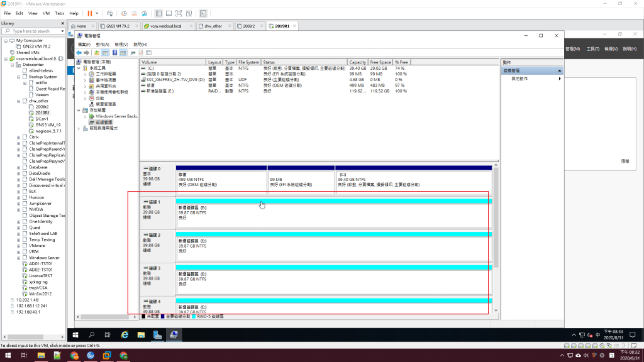The height and width of the screenshot is (362, 644).
Task: Select DCsrv1 VM in library
Action: pyautogui.click(x=42, y=119)
